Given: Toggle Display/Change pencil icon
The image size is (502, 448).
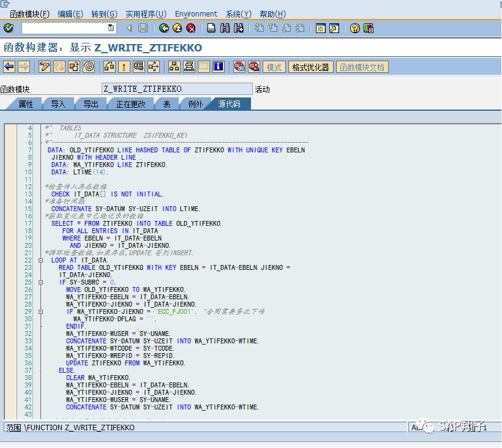Looking at the screenshot, I should pyautogui.click(x=45, y=67).
